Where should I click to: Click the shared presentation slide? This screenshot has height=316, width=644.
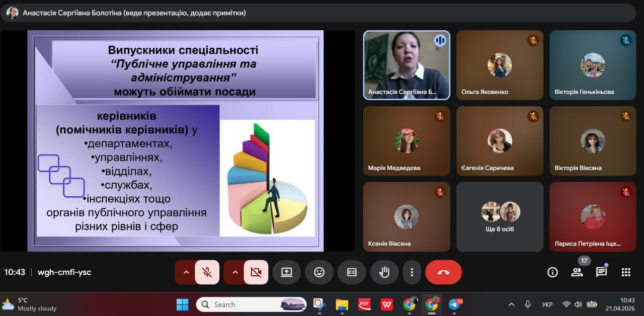176,140
